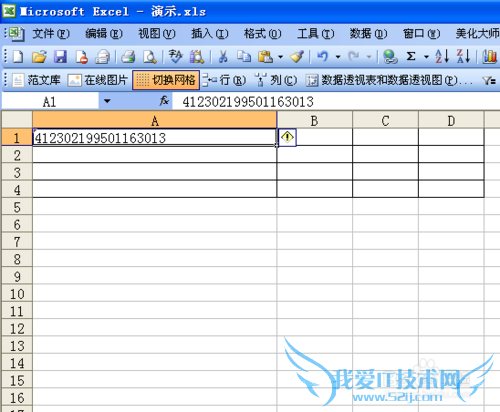500x412 pixels.
Task: Click the 范文库 button
Action: (37, 80)
